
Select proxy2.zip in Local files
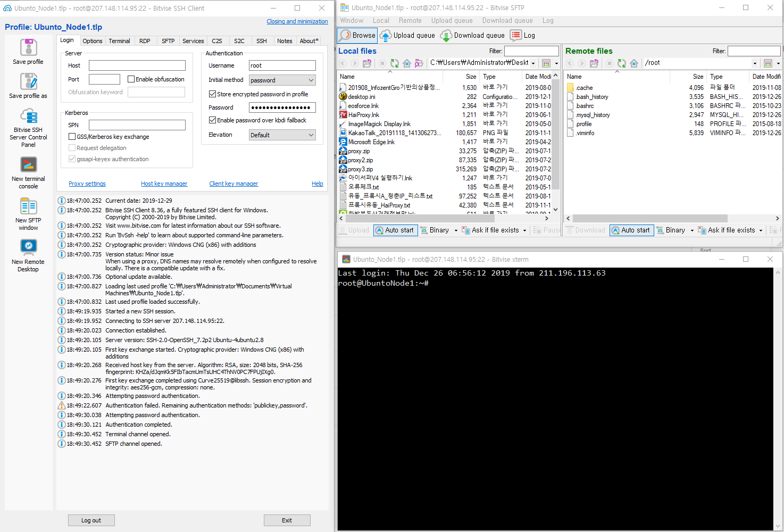pos(360,160)
